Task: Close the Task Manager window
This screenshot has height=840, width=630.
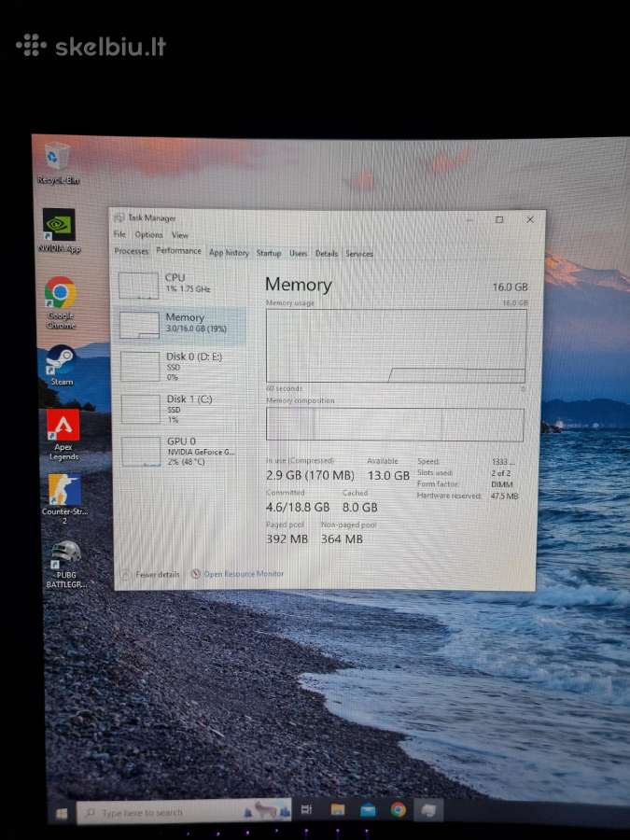Action: tap(530, 219)
